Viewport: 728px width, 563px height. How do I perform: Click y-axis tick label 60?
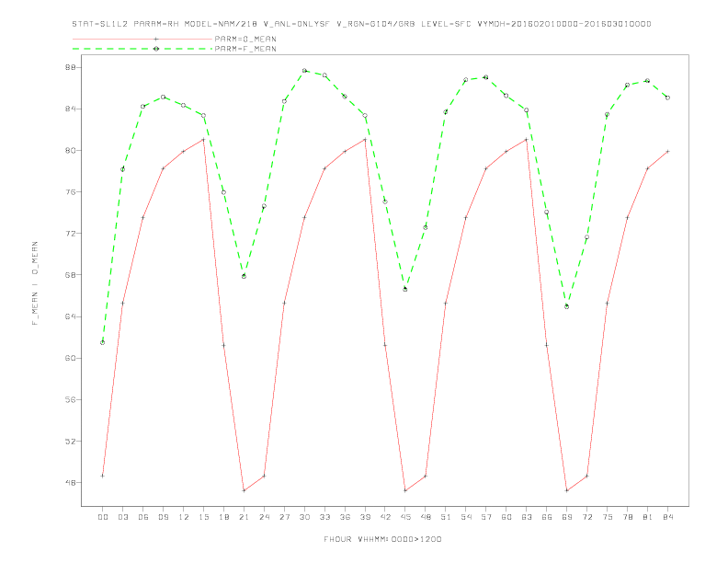click(x=70, y=358)
